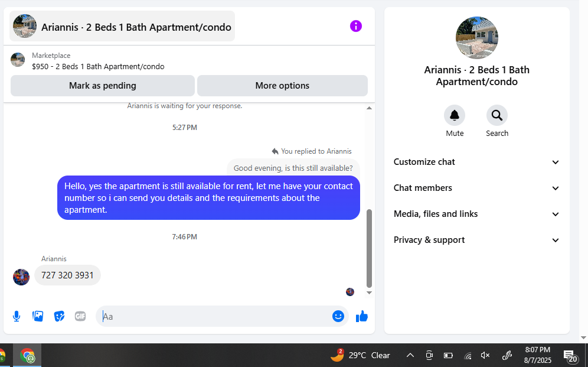
Task: Open the emoji picker smiley
Action: click(x=338, y=316)
